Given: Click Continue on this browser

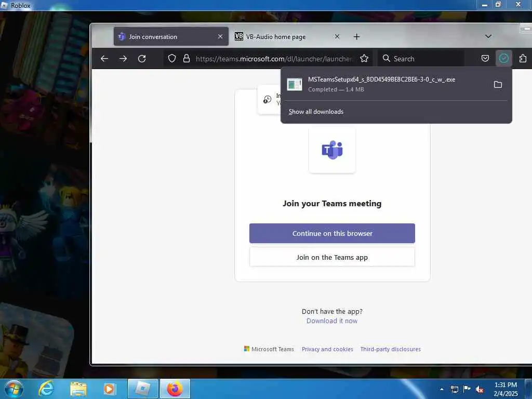Looking at the screenshot, I should 332,233.
